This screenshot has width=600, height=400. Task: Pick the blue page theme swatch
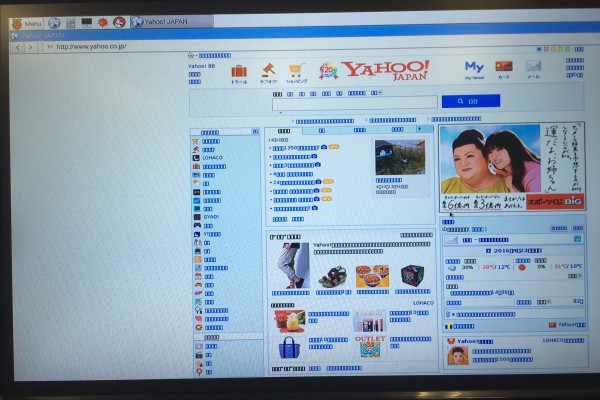click(539, 49)
